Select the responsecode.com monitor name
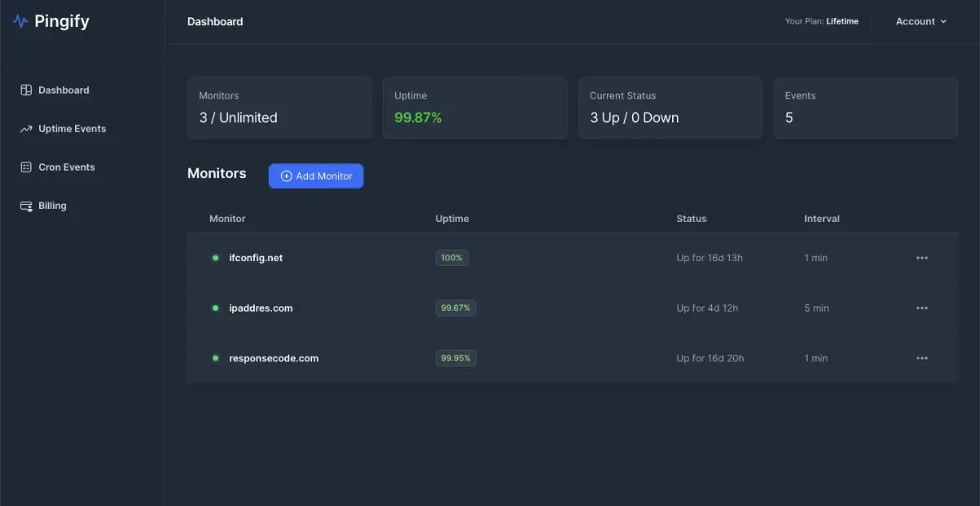The height and width of the screenshot is (506, 980). (x=274, y=358)
